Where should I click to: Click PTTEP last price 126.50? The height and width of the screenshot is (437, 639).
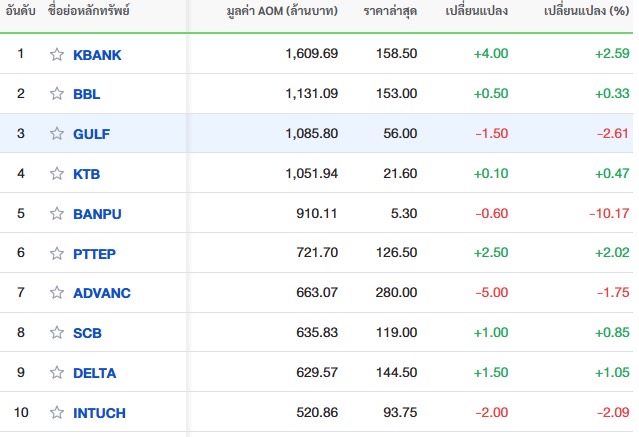tap(397, 252)
